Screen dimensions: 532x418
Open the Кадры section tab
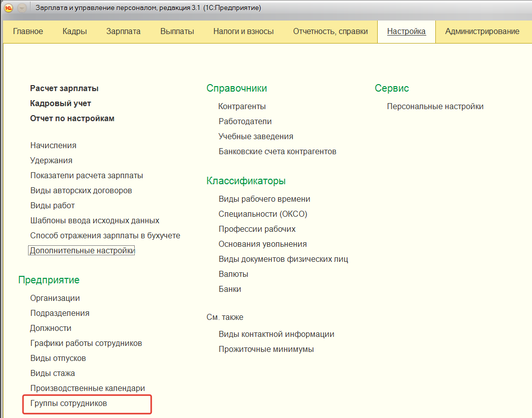point(75,31)
